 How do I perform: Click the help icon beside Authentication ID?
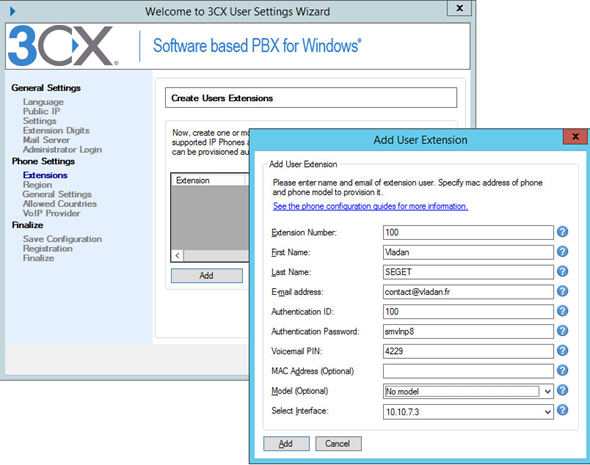[x=562, y=311]
